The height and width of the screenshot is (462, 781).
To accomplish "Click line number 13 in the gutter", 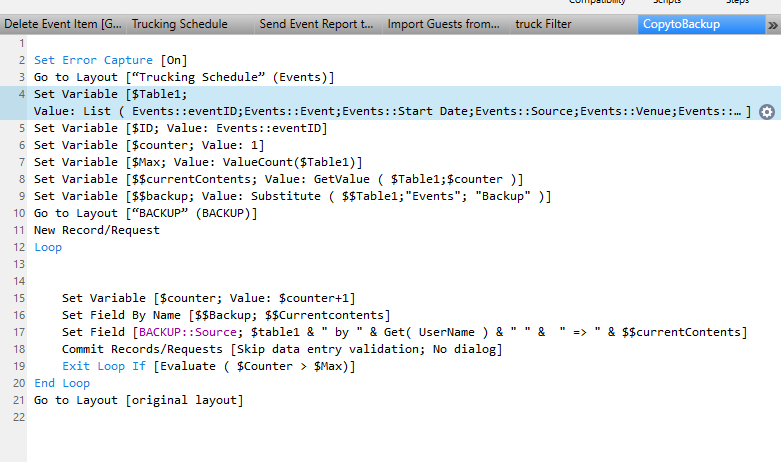I will 19,264.
